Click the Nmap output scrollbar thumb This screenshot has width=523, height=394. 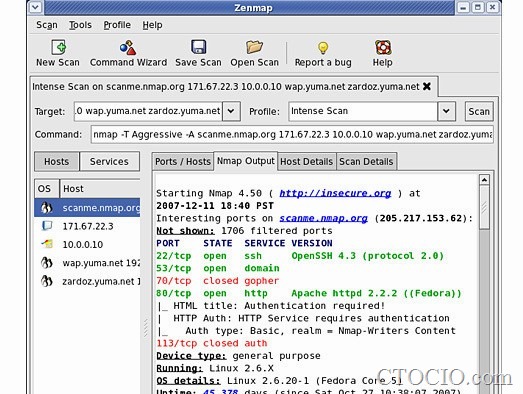tap(484, 208)
